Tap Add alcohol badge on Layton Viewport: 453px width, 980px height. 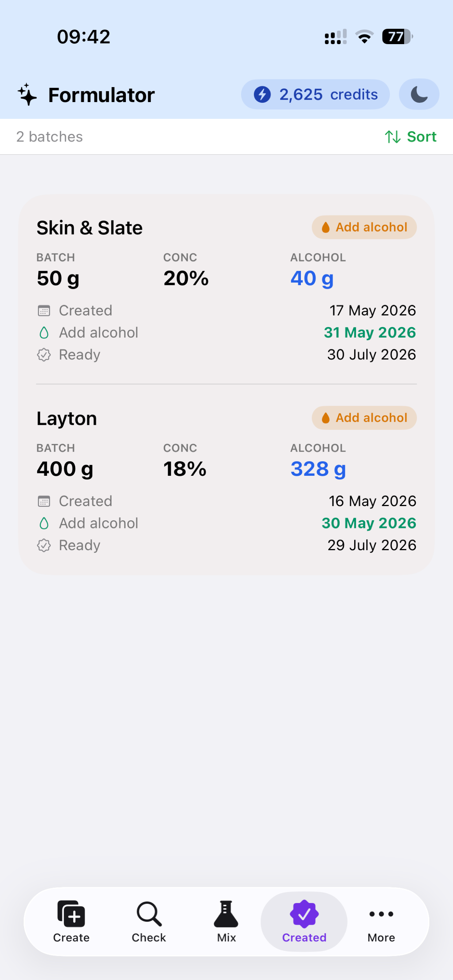(364, 418)
